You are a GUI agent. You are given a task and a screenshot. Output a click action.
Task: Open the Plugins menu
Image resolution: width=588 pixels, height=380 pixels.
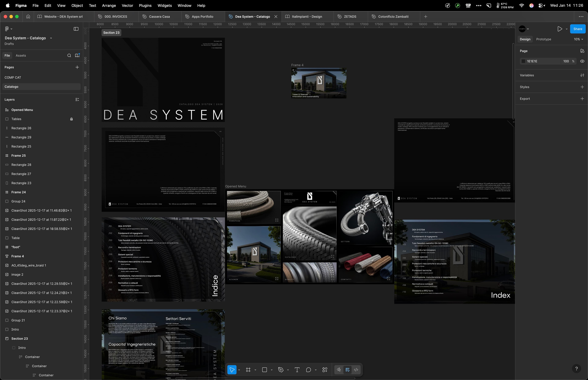(145, 5)
